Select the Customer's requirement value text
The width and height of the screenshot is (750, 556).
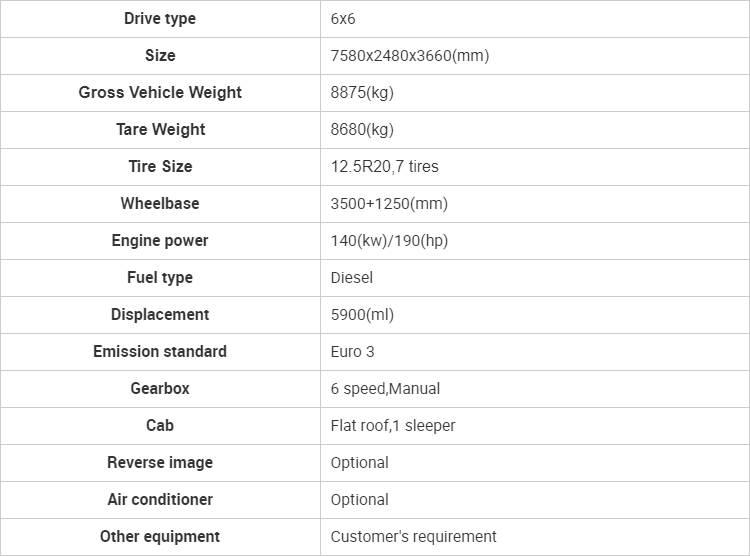tap(413, 536)
